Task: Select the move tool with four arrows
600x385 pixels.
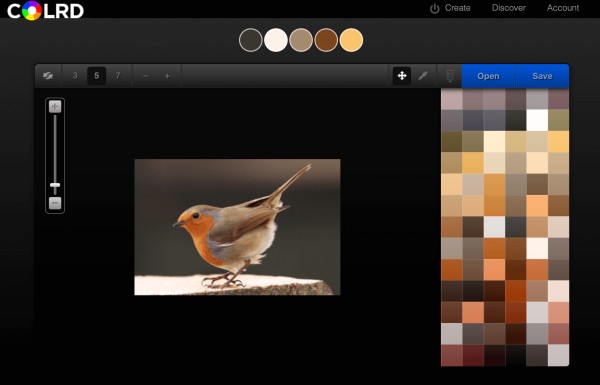Action: (x=402, y=76)
